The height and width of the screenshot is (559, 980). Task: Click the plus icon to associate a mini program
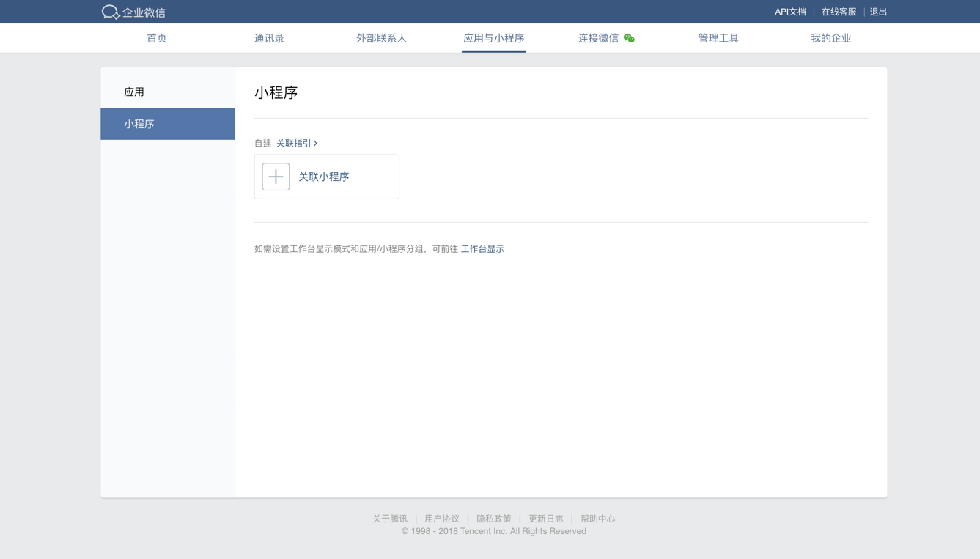[x=275, y=176]
